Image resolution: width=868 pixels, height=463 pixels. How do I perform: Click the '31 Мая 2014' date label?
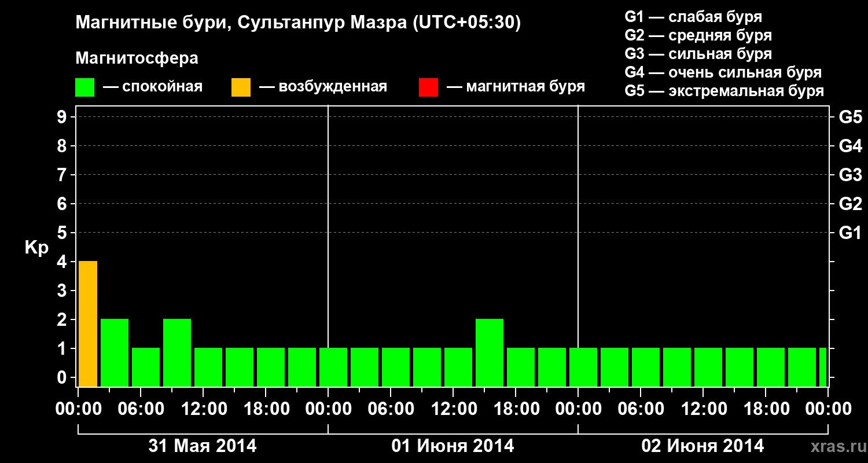click(x=203, y=446)
